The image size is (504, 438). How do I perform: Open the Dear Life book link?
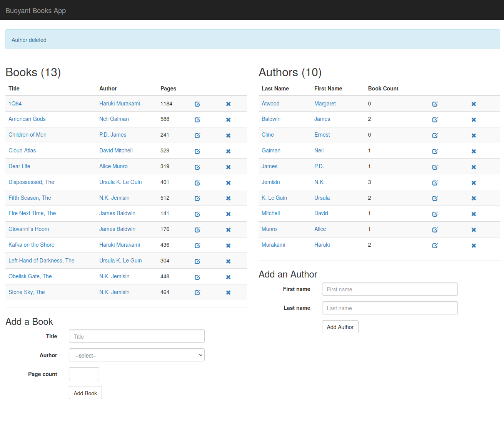point(19,166)
